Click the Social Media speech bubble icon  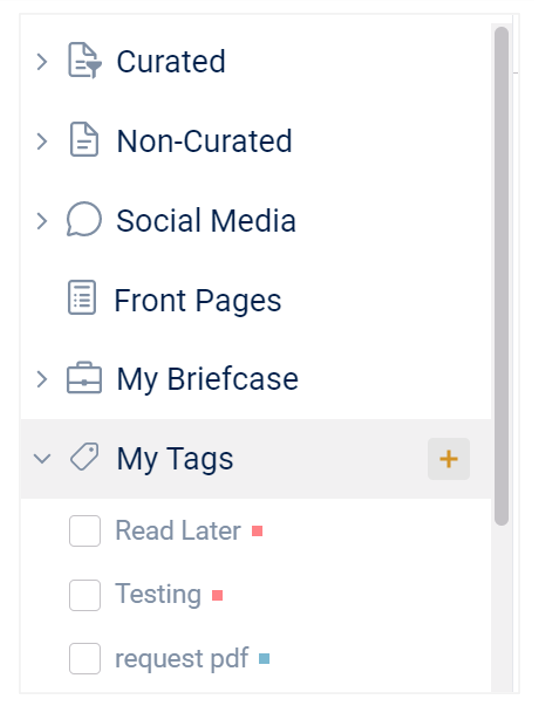[x=84, y=219]
